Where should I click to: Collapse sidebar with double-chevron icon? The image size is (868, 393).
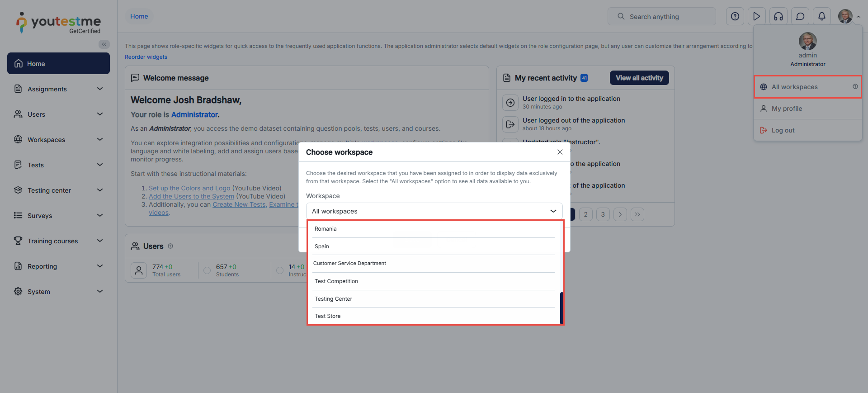click(x=104, y=44)
